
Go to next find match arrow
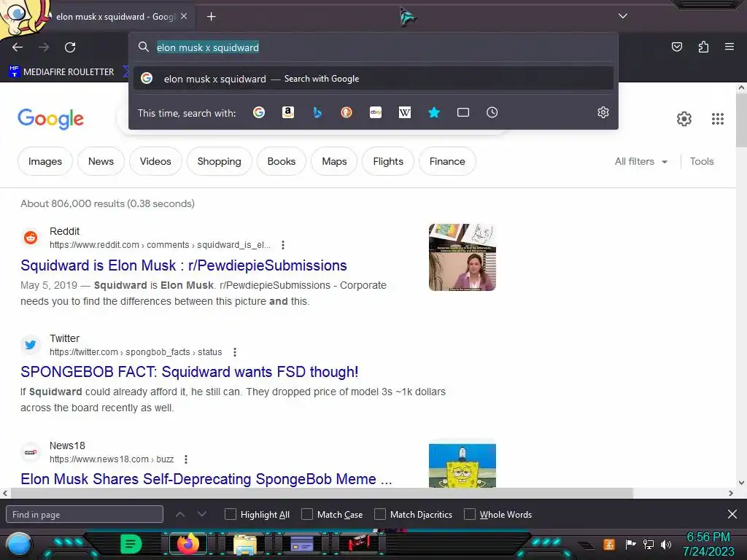(x=202, y=514)
